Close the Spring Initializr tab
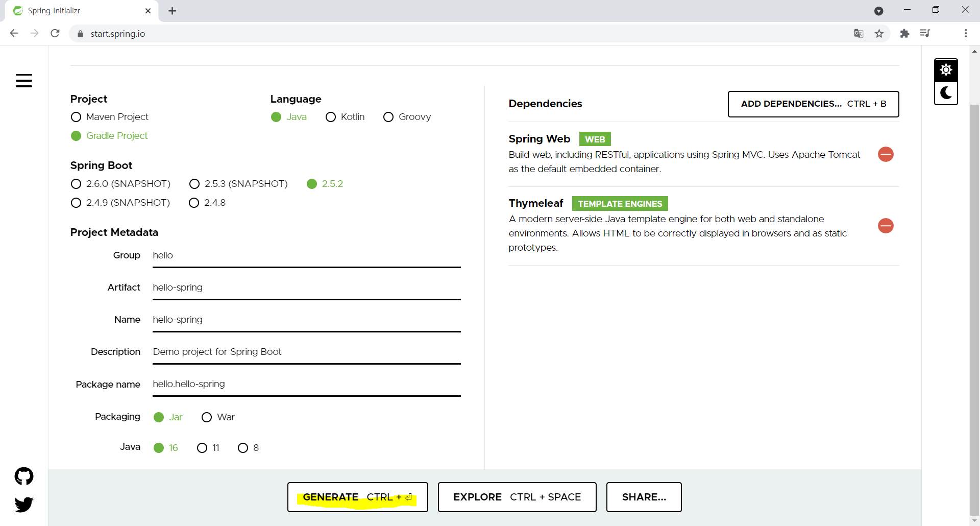The width and height of the screenshot is (980, 526). point(148,11)
